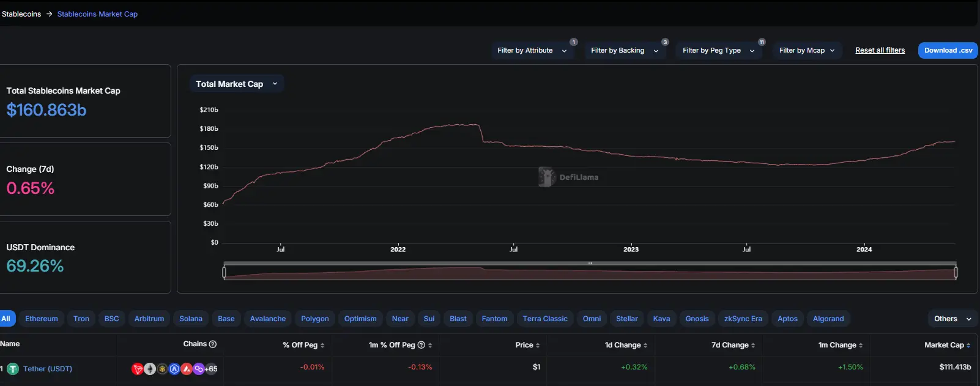The image size is (980, 386).
Task: Click Stablecoins Market Cap breadcrumb link
Action: pyautogui.click(x=97, y=14)
